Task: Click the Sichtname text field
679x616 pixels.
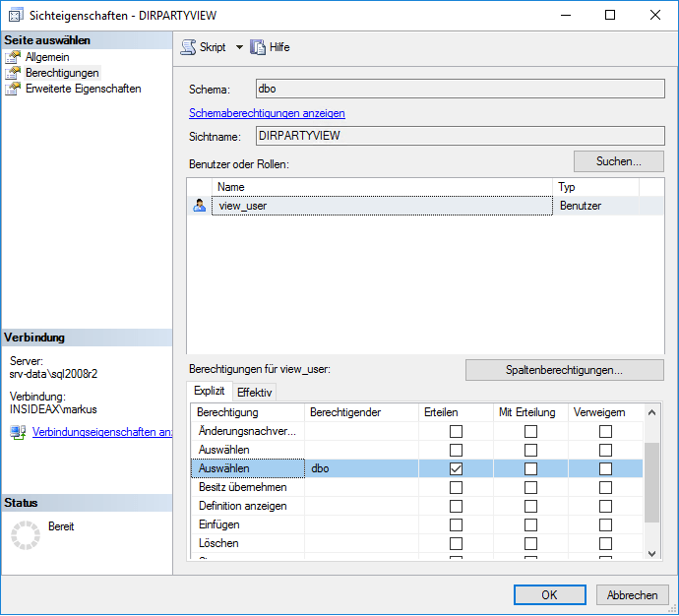Action: (x=460, y=137)
